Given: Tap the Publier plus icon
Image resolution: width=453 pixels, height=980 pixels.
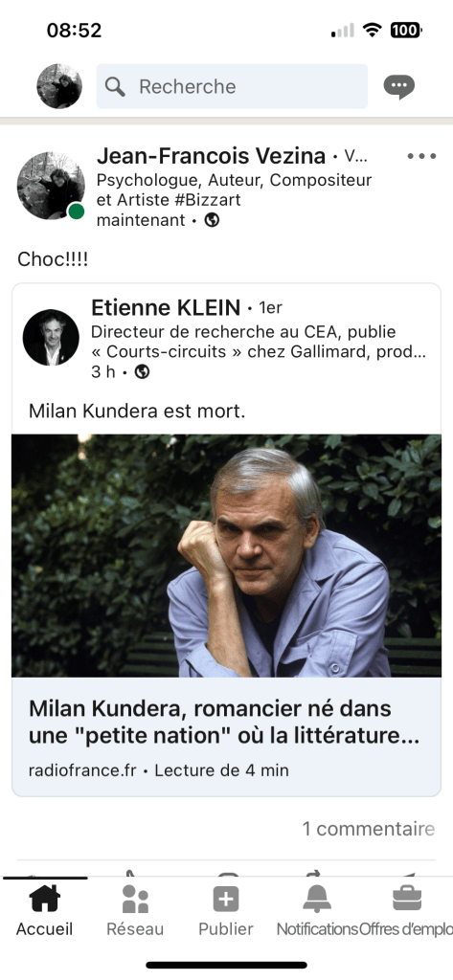Looking at the screenshot, I should (x=226, y=900).
